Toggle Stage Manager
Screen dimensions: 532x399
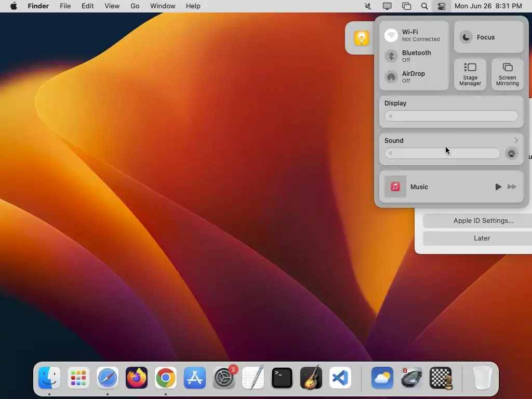(x=470, y=74)
